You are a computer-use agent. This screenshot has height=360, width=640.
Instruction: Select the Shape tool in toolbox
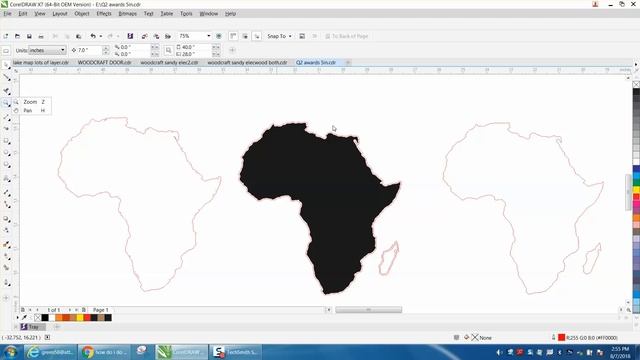coord(6,78)
